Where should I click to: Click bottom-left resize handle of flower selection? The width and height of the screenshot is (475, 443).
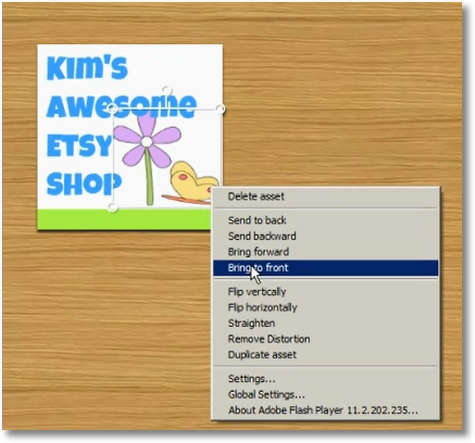(113, 207)
